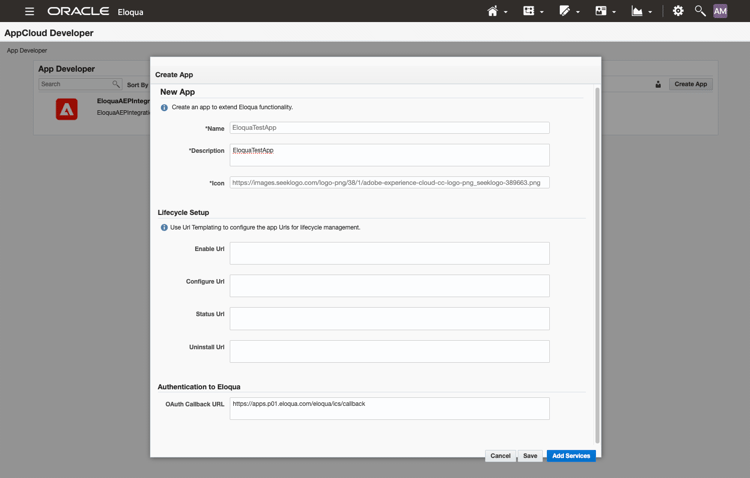This screenshot has height=478, width=750.
Task: Click the Authentication to Eloqua heading
Action: [199, 387]
